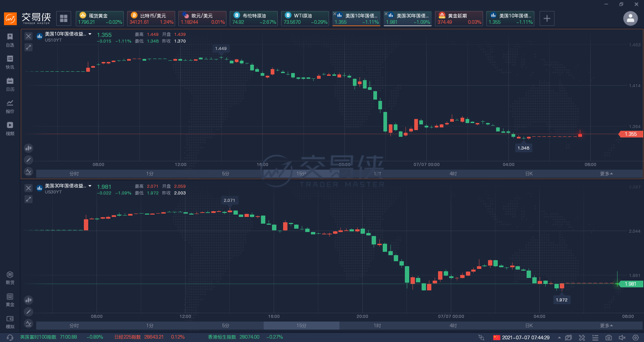Click the screenshot camera icon in status bar

click(608, 337)
